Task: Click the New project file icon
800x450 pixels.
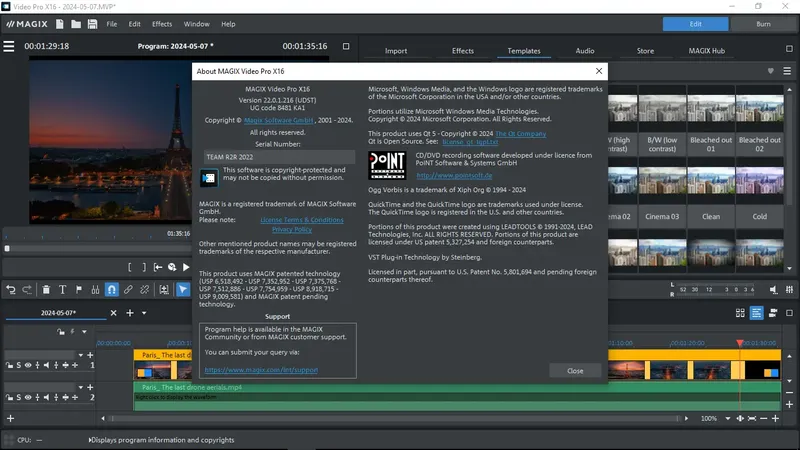Action: coord(60,24)
